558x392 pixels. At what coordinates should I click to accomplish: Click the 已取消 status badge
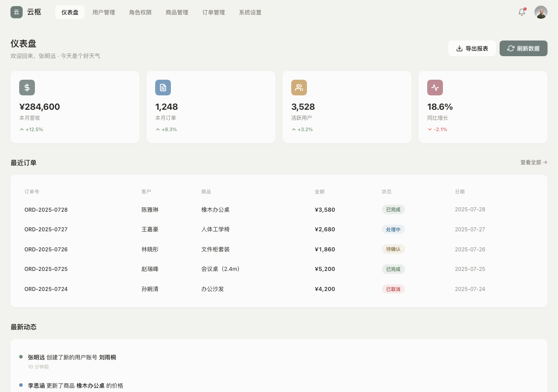pyautogui.click(x=393, y=289)
